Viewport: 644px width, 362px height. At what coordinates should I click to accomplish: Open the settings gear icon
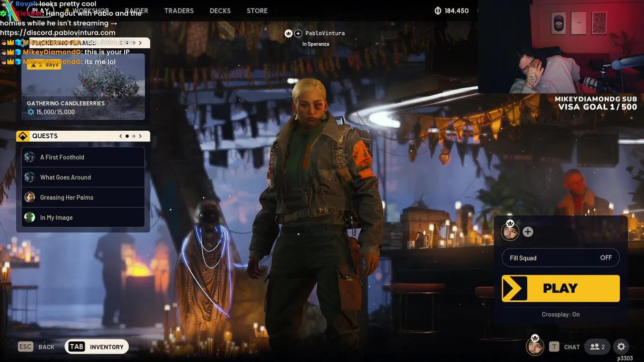pyautogui.click(x=621, y=347)
